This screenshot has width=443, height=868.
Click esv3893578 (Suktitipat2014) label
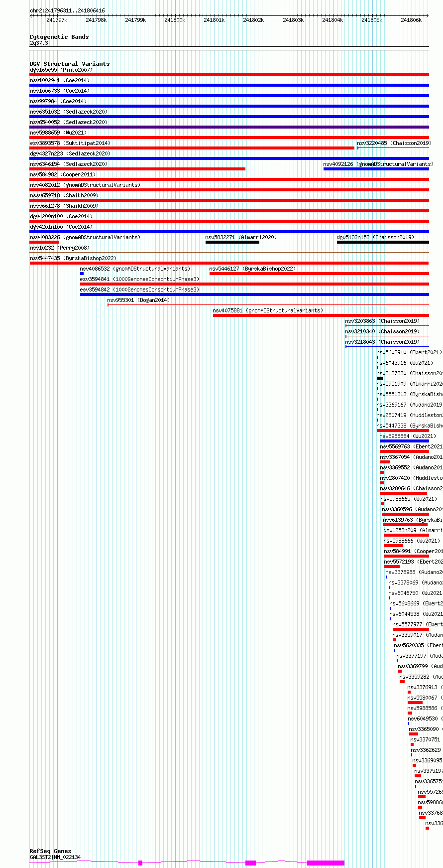(x=70, y=144)
